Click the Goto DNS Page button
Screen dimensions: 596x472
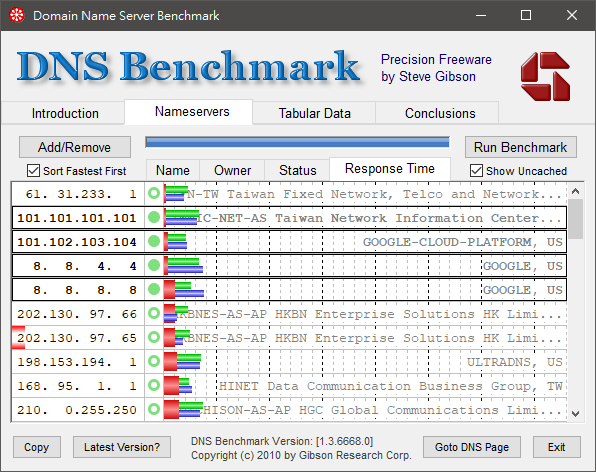472,447
